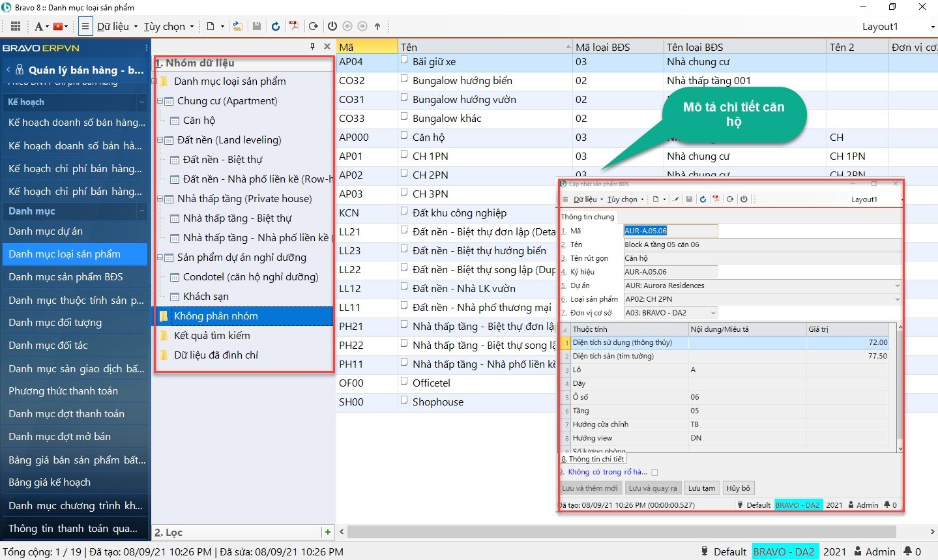Viewport: 938px width, 560px height.
Task: Click the Hủy bỏ button
Action: pos(739,488)
